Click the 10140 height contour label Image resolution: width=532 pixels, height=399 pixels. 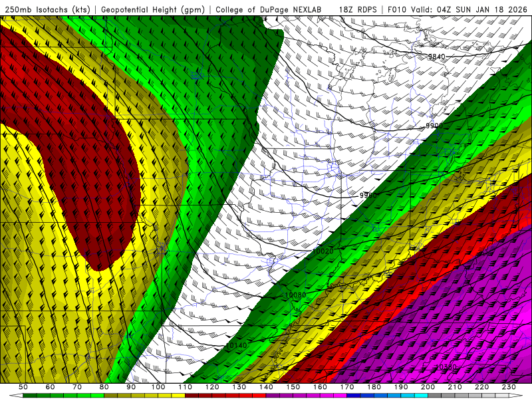click(x=236, y=346)
